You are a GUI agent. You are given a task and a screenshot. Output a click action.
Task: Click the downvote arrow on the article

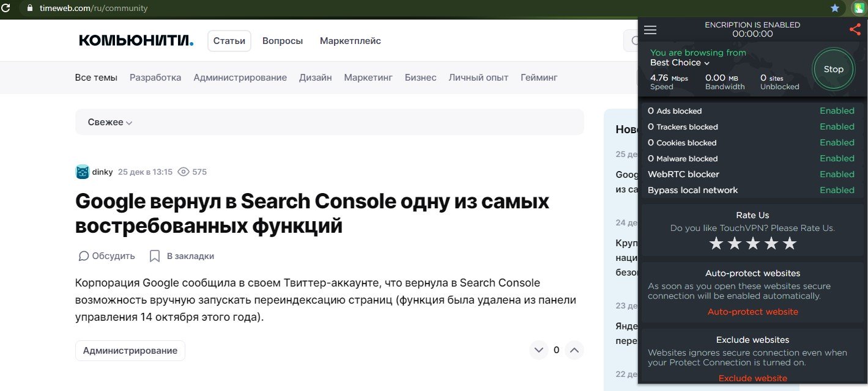coord(538,350)
